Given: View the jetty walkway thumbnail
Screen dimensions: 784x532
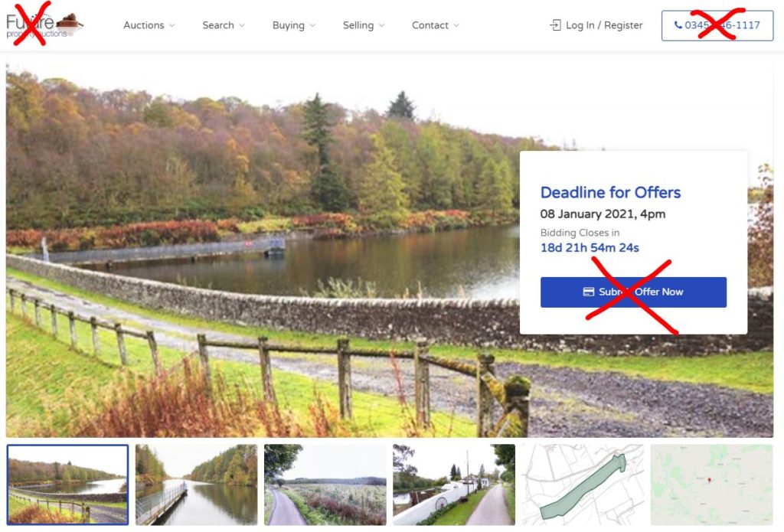Looking at the screenshot, I should click(x=197, y=485).
